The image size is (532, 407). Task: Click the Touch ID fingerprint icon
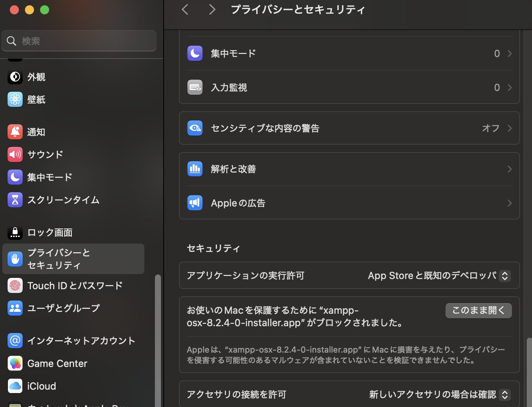click(x=15, y=285)
